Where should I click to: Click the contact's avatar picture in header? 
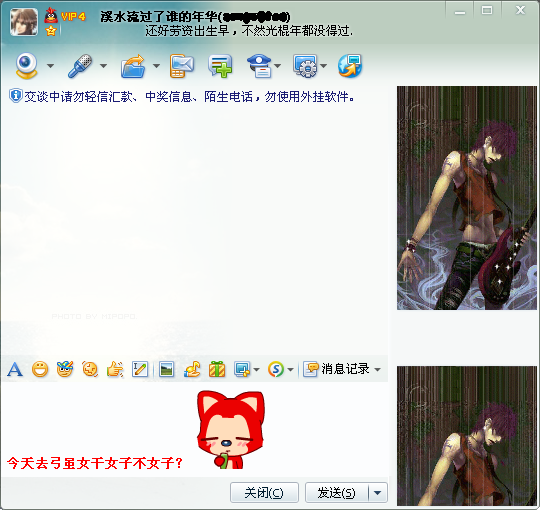click(24, 22)
